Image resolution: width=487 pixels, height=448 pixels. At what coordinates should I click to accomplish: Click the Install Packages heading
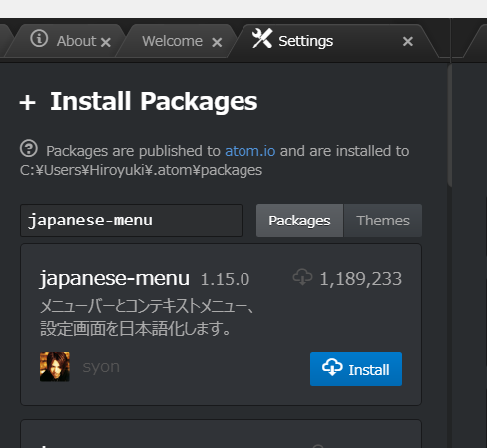(154, 102)
